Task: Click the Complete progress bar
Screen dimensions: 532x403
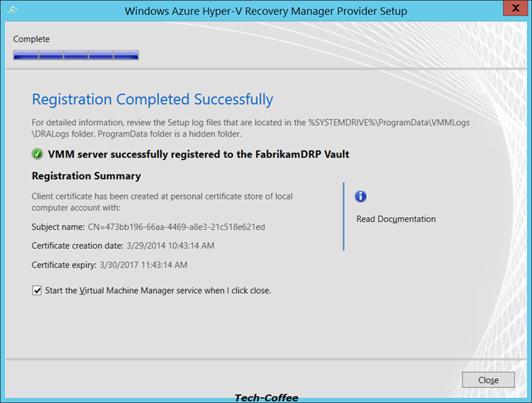Action: (76, 55)
